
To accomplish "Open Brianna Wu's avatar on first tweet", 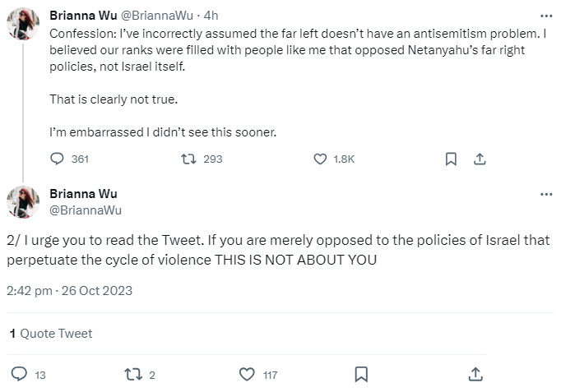I will [23, 24].
